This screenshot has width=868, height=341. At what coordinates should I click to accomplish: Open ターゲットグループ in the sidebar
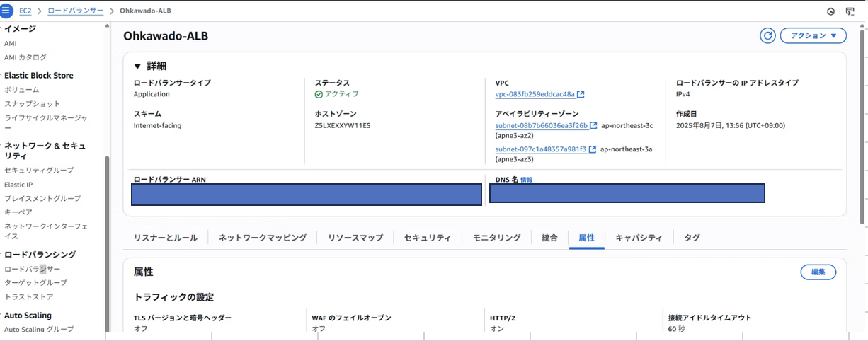click(36, 282)
